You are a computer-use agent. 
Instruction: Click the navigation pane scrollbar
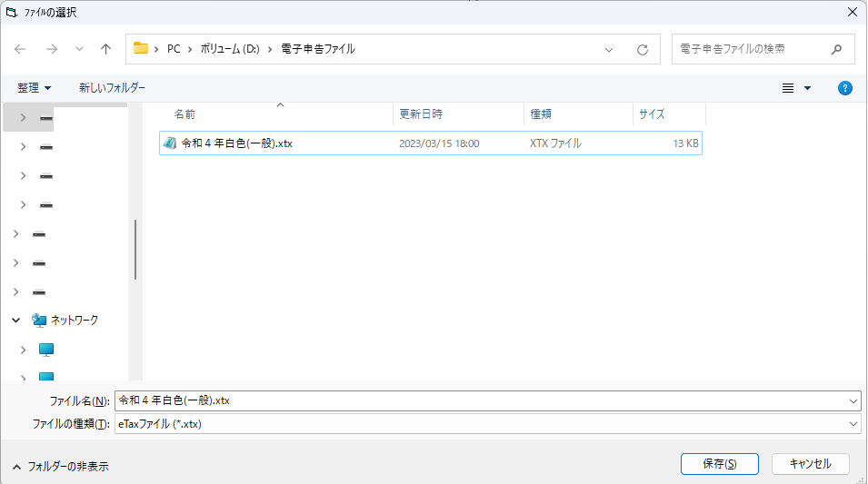135,250
